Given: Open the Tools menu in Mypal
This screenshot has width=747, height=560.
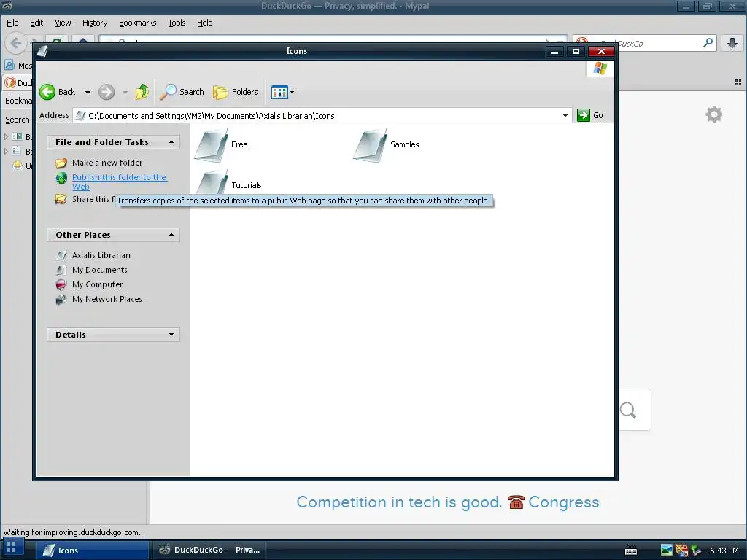Looking at the screenshot, I should click(x=177, y=23).
